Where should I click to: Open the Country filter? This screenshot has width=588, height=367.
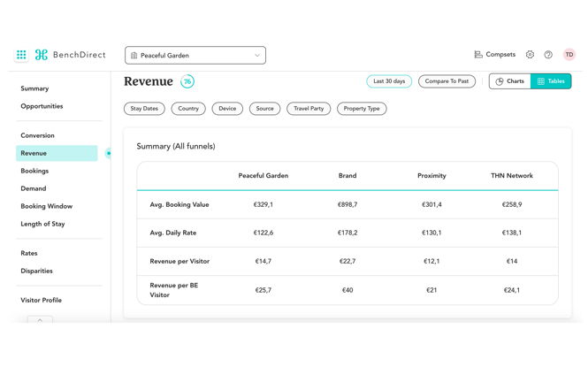[188, 109]
